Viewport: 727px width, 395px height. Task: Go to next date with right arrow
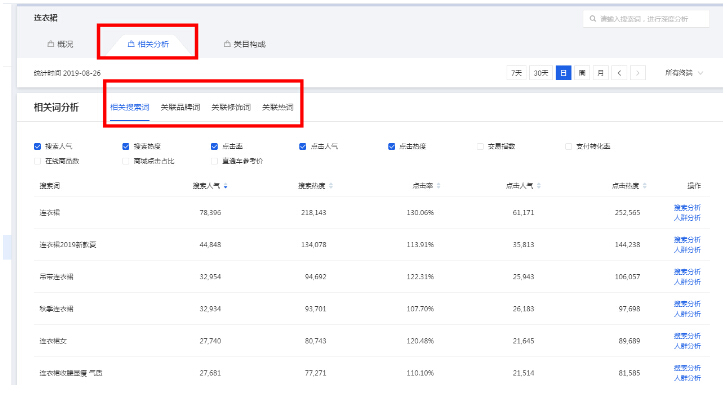tap(638, 73)
